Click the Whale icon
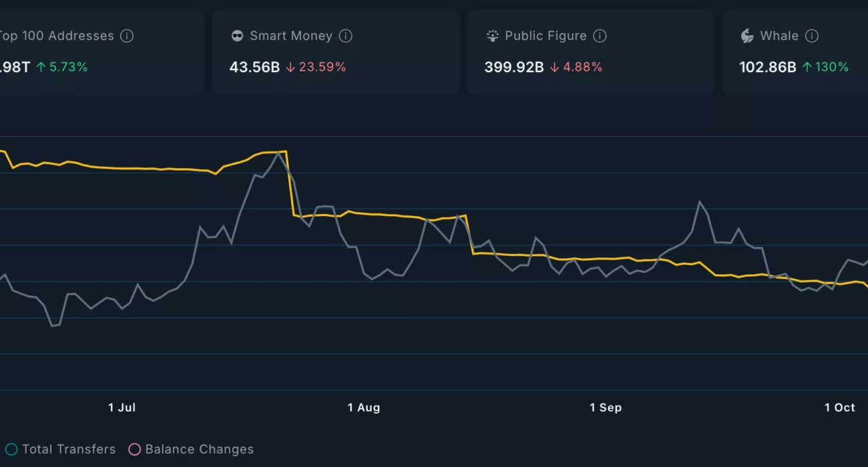 click(747, 36)
